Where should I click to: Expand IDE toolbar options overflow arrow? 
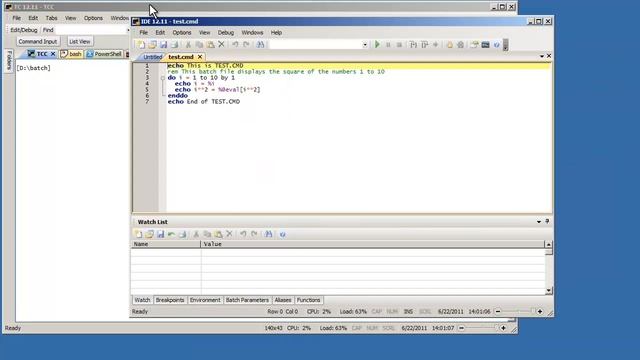point(505,44)
